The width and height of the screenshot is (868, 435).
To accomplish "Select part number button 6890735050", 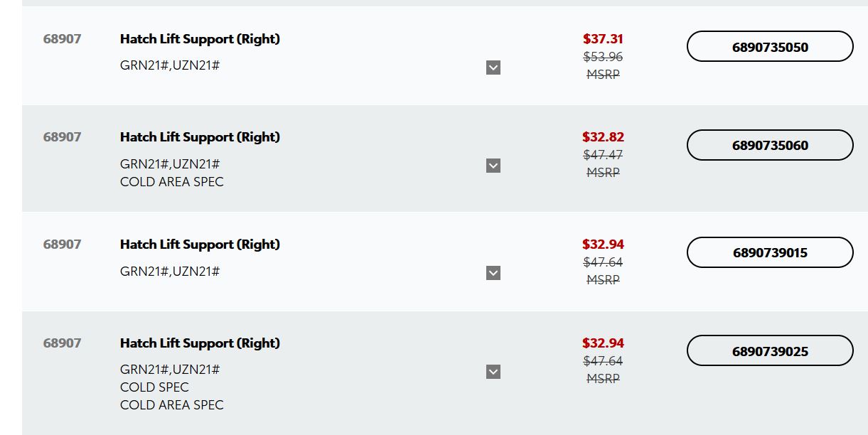I will [770, 47].
